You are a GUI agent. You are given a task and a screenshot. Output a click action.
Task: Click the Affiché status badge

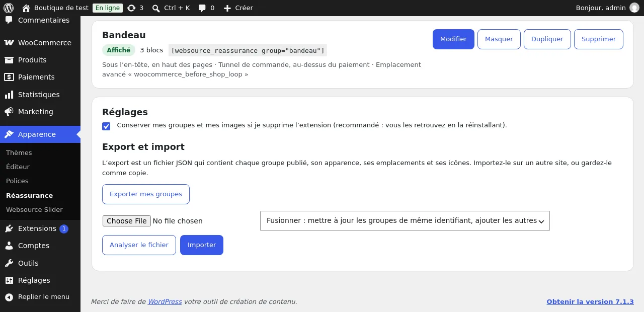[119, 50]
